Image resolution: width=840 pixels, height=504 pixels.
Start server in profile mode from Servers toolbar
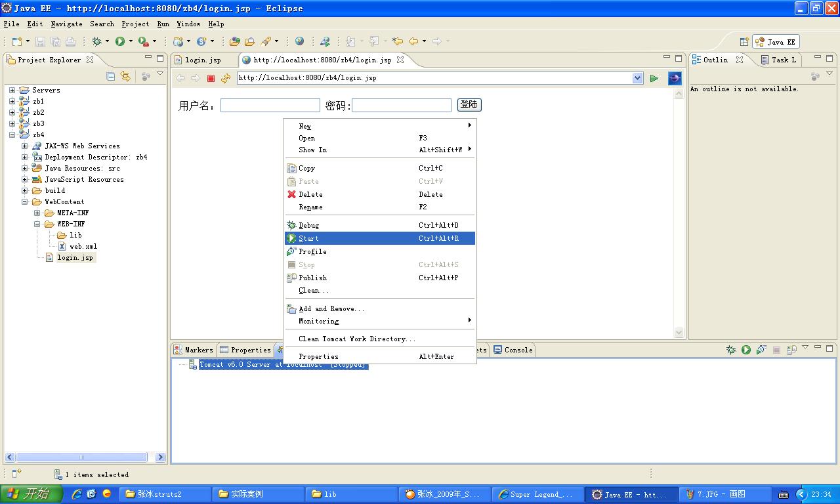click(761, 350)
